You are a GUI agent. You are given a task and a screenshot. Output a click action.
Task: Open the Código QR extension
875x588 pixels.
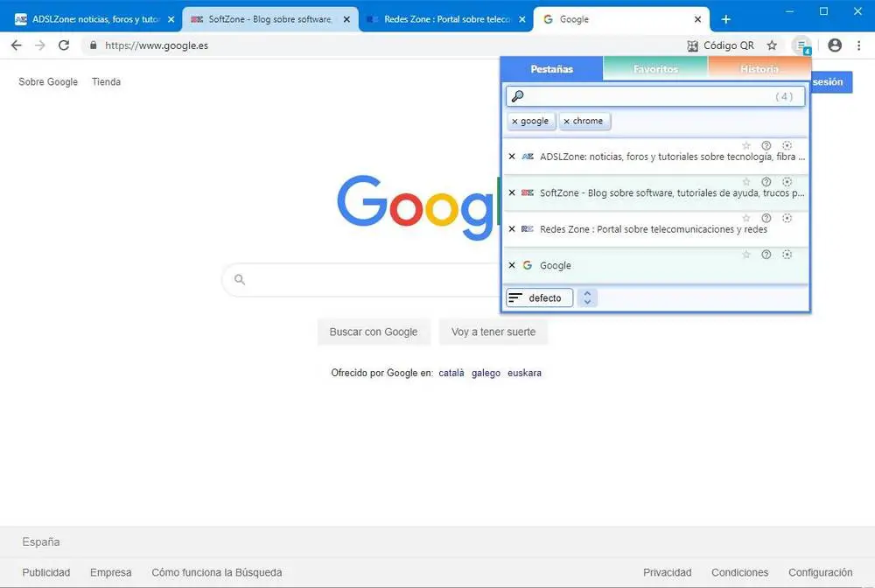[720, 45]
